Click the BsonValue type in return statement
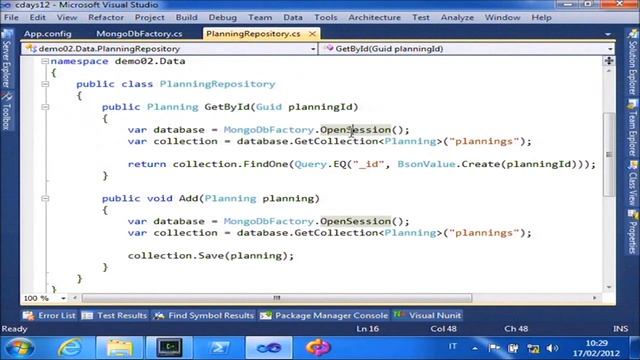The image size is (640, 360). pos(426,164)
